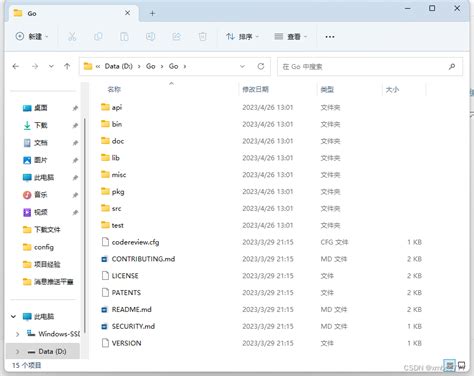
Task: Click the first Go in breadcrumb path
Action: (x=150, y=66)
